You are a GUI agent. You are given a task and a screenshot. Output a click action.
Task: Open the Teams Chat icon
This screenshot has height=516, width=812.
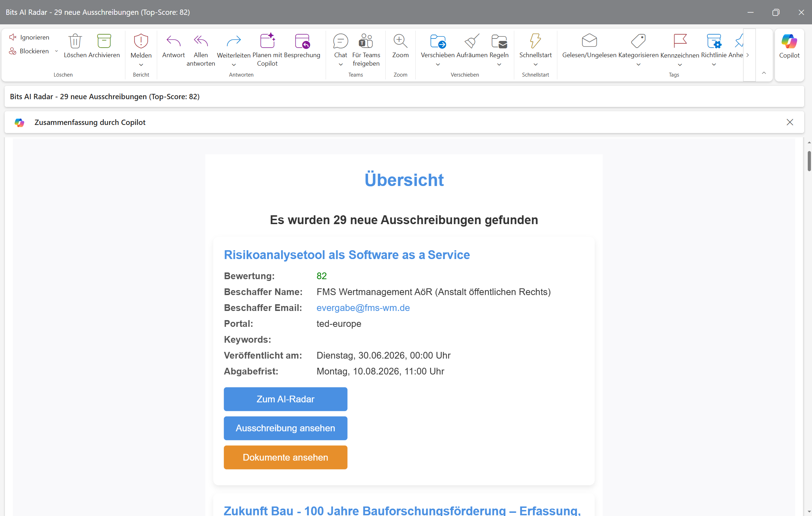click(x=340, y=41)
